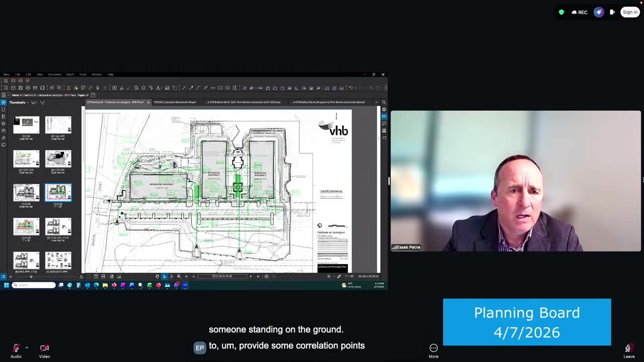The image size is (644, 362).
Task: Open the thumbnail size options dropdown
Action: (37, 103)
